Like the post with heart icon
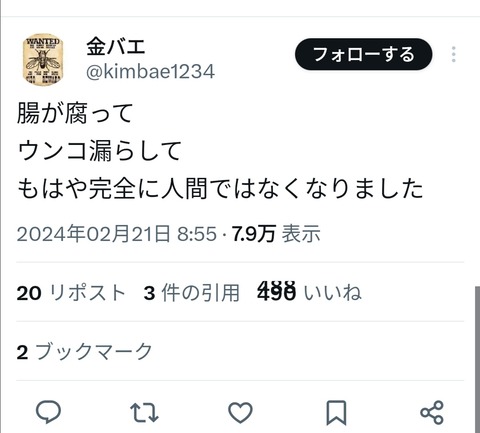The height and width of the screenshot is (433, 480). (240, 412)
